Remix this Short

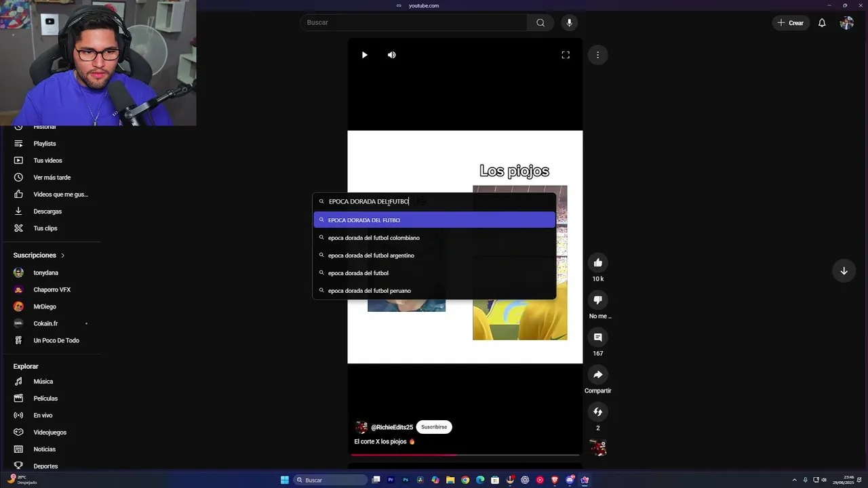(x=597, y=412)
